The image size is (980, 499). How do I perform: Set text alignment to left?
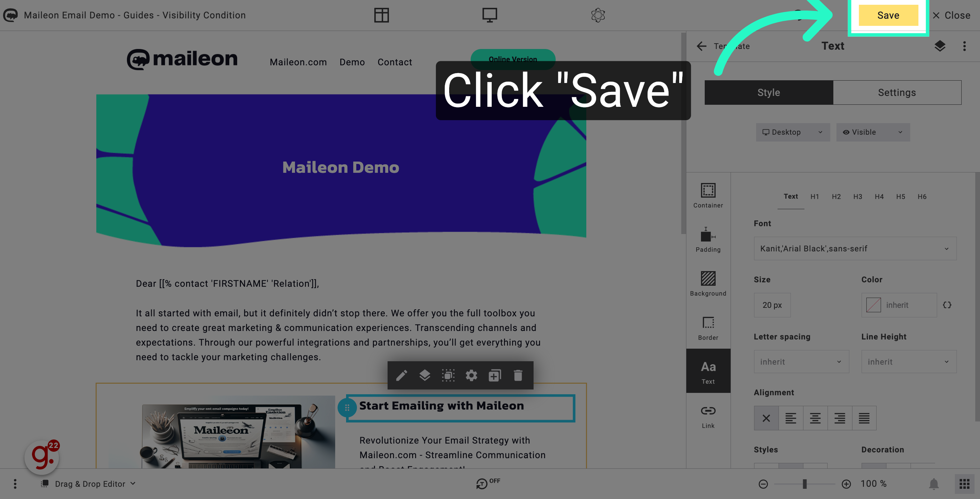point(790,418)
